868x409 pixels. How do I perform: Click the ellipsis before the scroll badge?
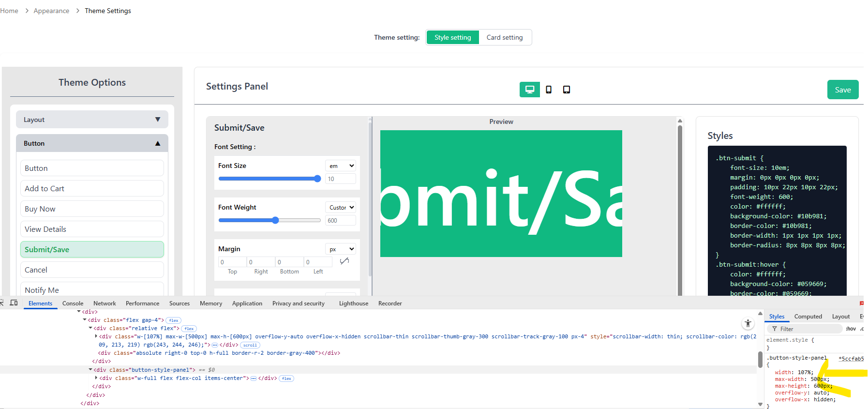[x=215, y=345]
